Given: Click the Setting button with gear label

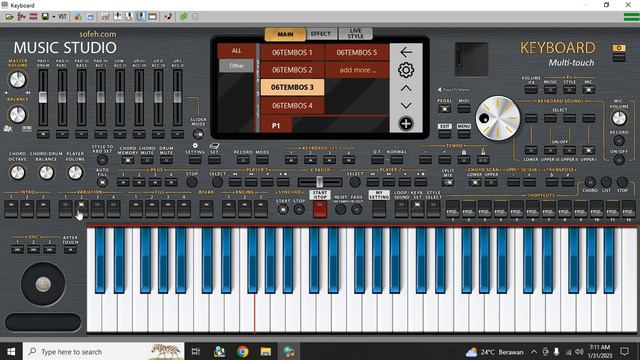Looking at the screenshot, I should [x=195, y=160].
